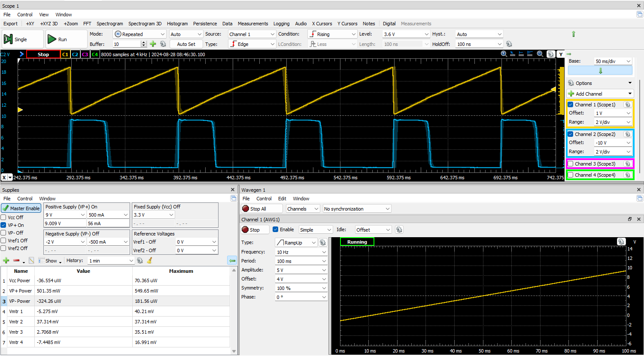Click the green plus next to Buffer
The image size is (644, 356).
[x=153, y=44]
